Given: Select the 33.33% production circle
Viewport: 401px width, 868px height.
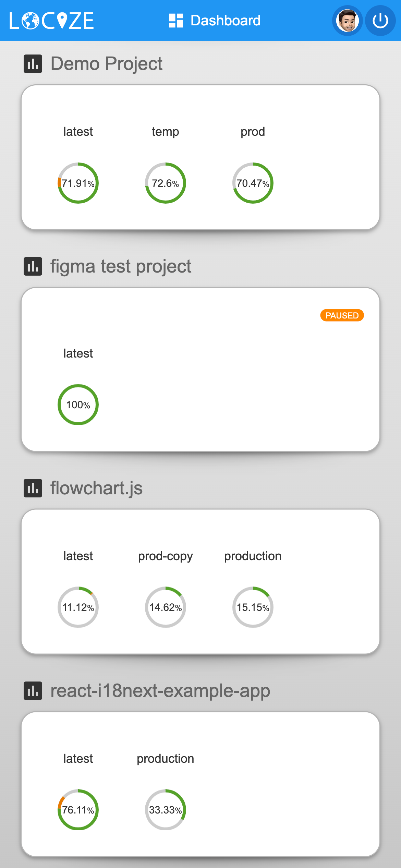Looking at the screenshot, I should [x=166, y=810].
